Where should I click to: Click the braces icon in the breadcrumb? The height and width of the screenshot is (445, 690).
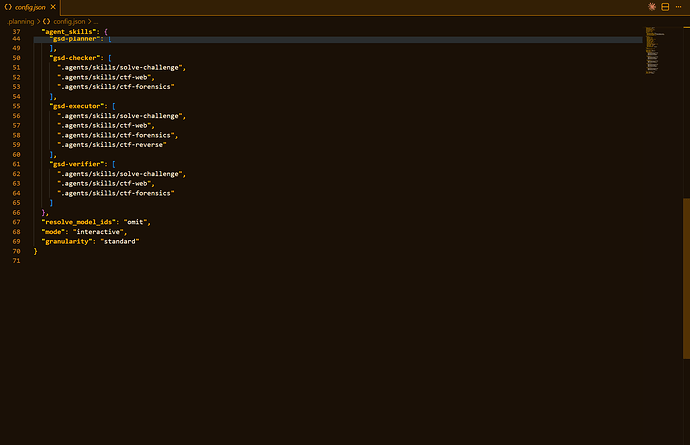[x=46, y=21]
